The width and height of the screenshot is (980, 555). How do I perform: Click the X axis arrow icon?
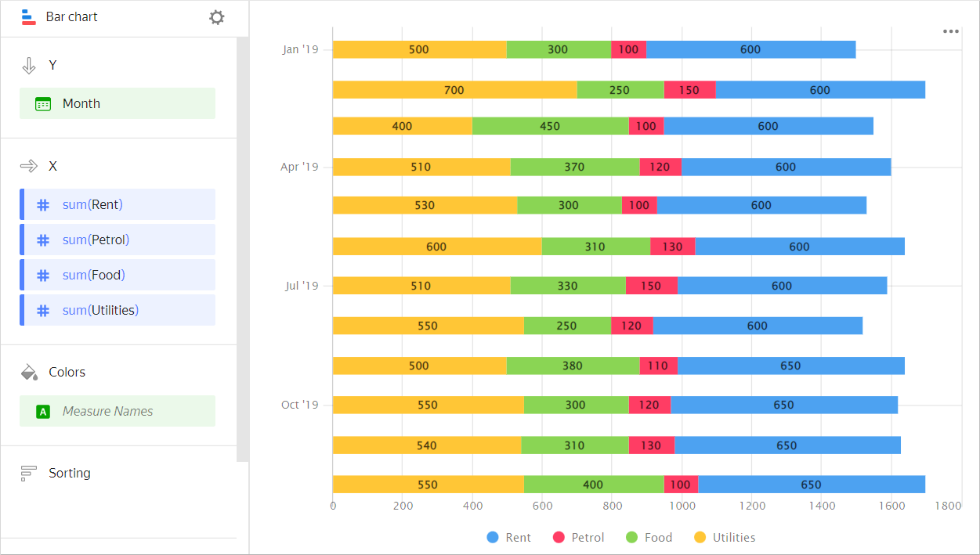[29, 166]
